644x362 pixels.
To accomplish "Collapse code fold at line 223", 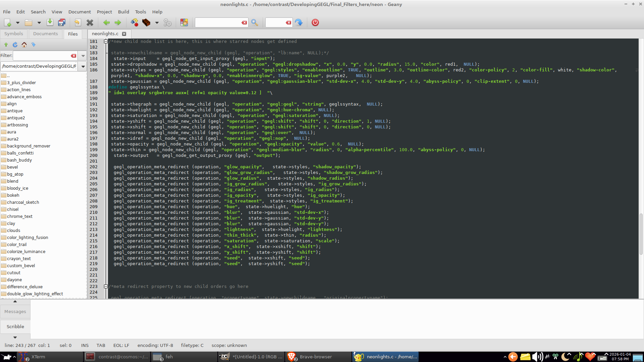I will pos(106,287).
